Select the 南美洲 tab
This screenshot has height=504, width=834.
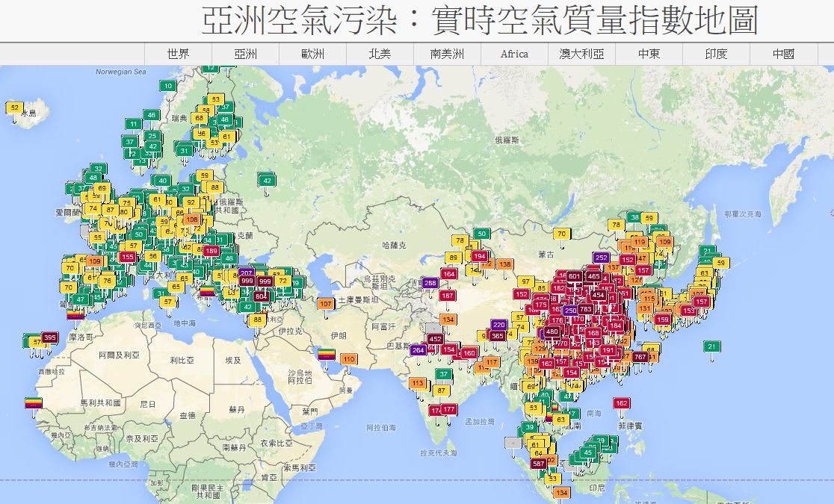pyautogui.click(x=448, y=54)
